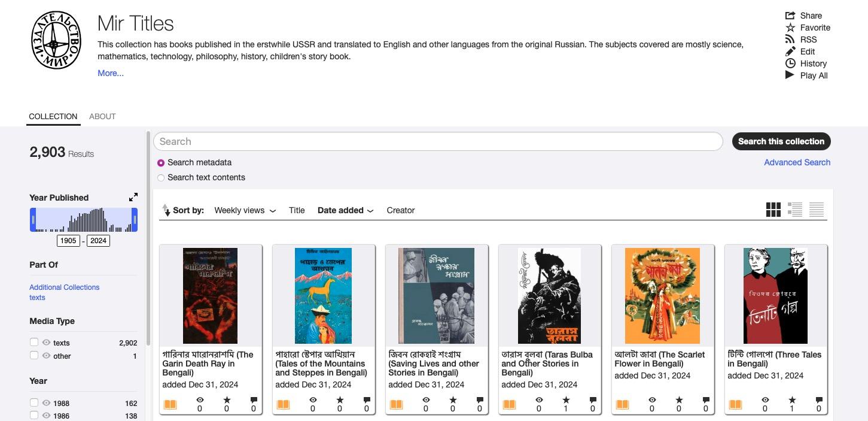Viewport: 868px width, 421px height.
Task: Open the ABOUT tab
Action: pos(102,116)
